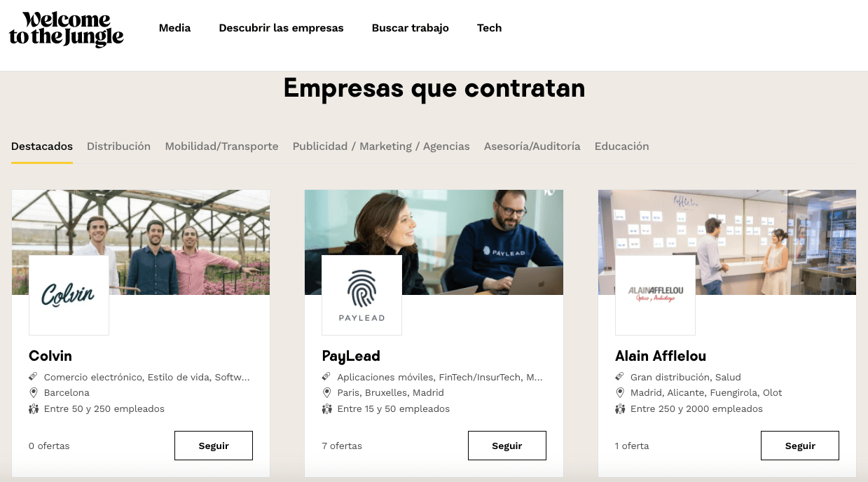Select the Mobilidad/Transporte tab

tap(221, 146)
